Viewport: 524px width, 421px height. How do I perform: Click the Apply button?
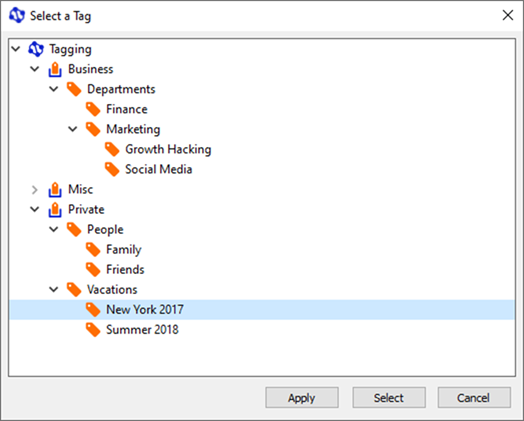(302, 398)
